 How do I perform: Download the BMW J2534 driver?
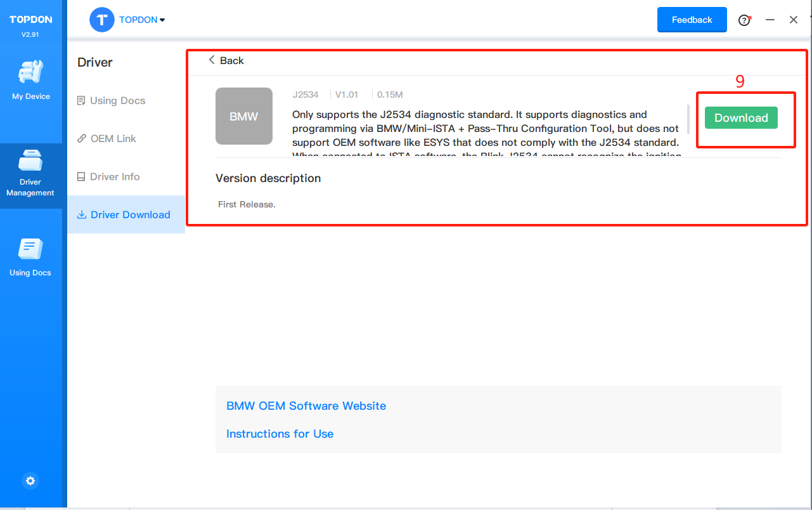[x=741, y=118]
